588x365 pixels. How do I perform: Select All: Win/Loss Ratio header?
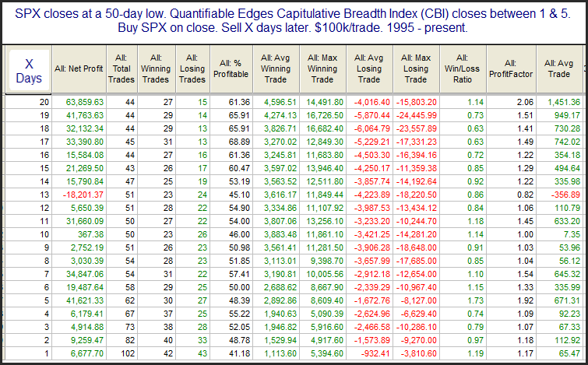463,69
